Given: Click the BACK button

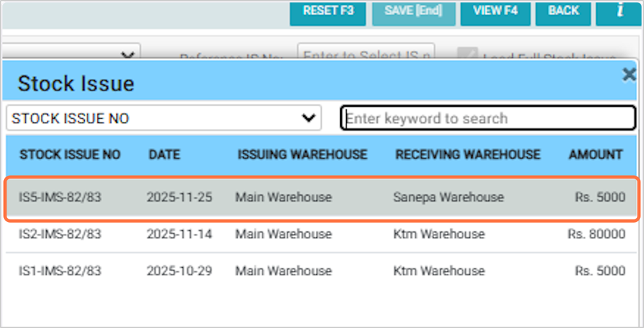Looking at the screenshot, I should (563, 12).
